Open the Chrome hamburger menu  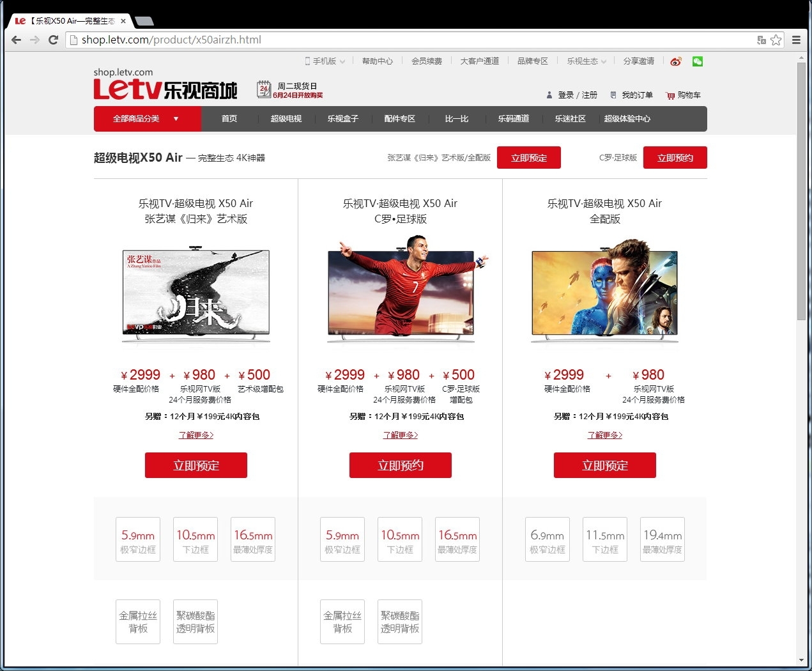pos(796,40)
